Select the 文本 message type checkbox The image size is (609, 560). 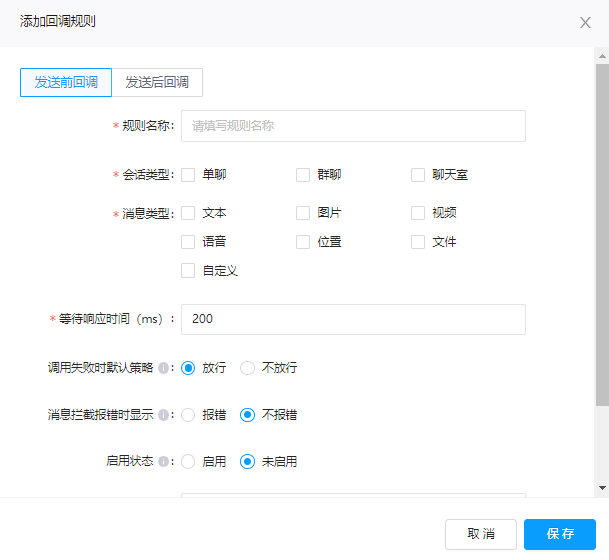pos(188,213)
